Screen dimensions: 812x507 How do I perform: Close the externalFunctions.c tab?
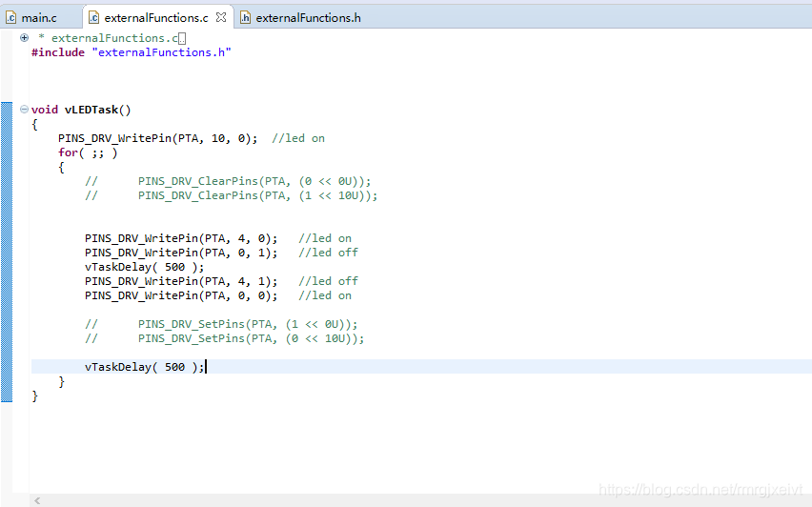click(x=221, y=17)
